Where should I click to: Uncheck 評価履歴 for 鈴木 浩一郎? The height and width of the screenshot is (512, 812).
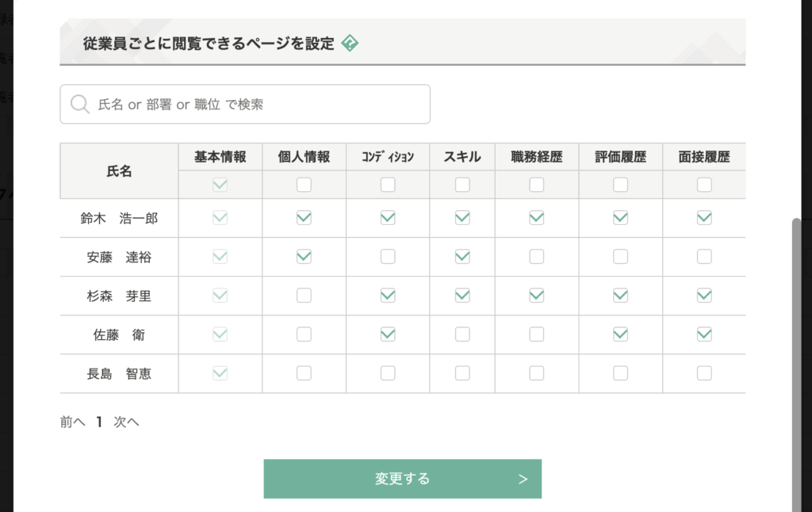coord(620,218)
